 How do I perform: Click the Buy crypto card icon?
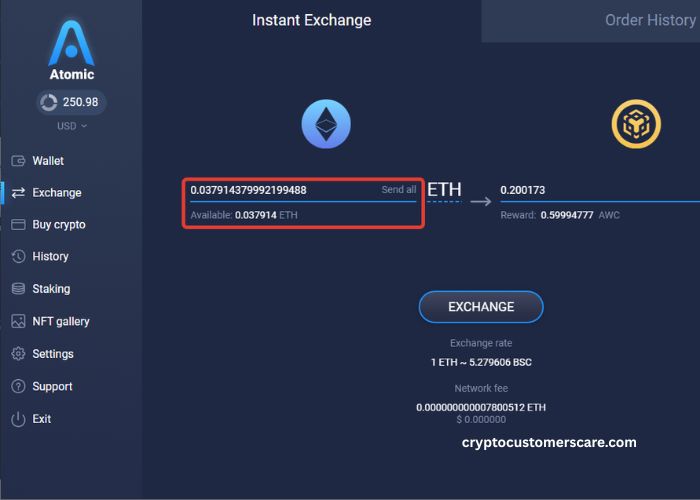click(18, 225)
